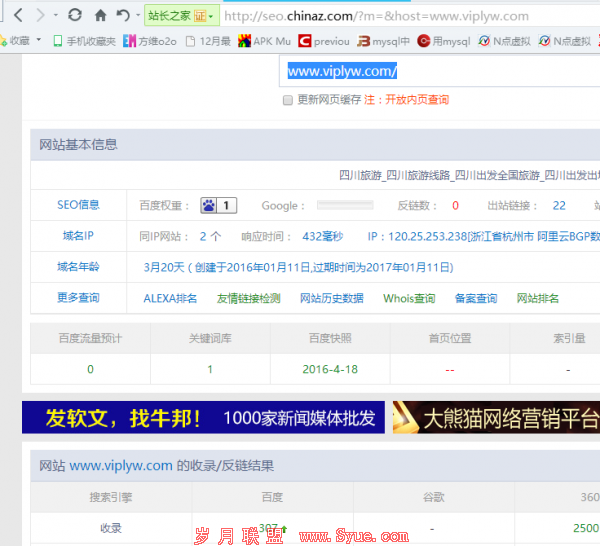The width and height of the screenshot is (600, 546).
Task: Click the Google PageRank bar
Action: 345,205
